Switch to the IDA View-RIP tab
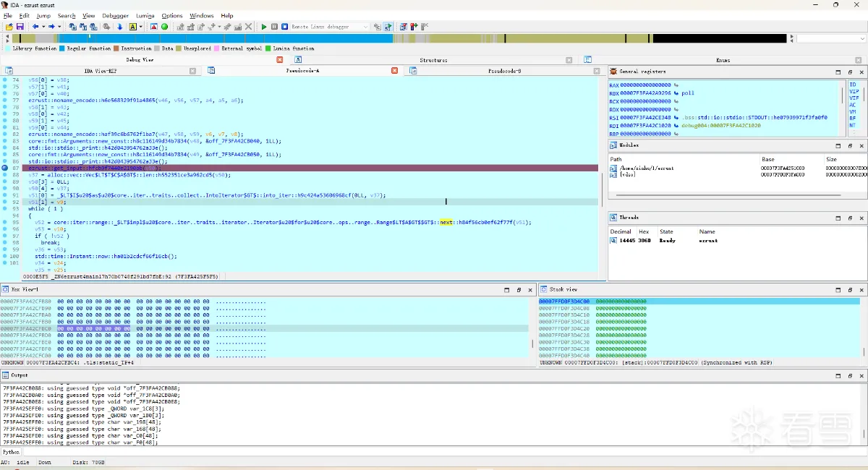The height and width of the screenshot is (470, 868). tap(101, 71)
